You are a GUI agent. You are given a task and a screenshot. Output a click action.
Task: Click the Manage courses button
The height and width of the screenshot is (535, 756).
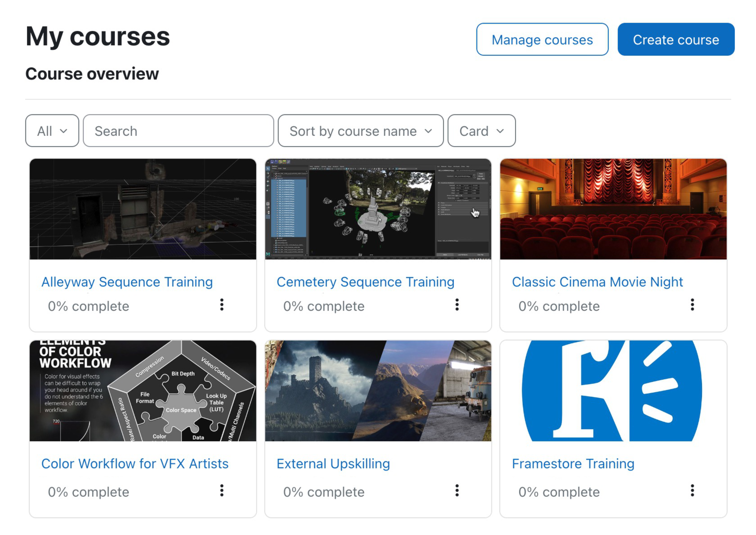[542, 40]
